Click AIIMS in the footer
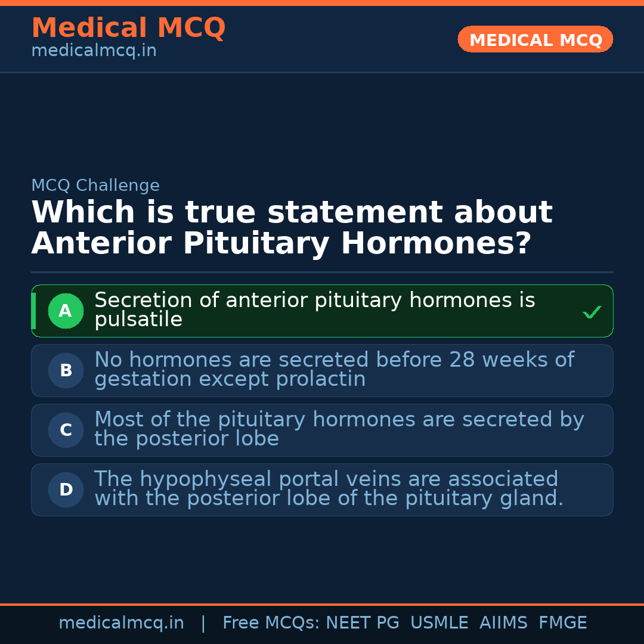Viewport: 644px width, 644px height. pyautogui.click(x=503, y=623)
